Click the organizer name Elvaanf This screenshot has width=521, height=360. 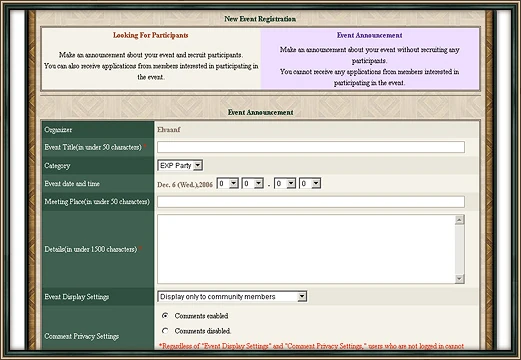[x=169, y=130]
